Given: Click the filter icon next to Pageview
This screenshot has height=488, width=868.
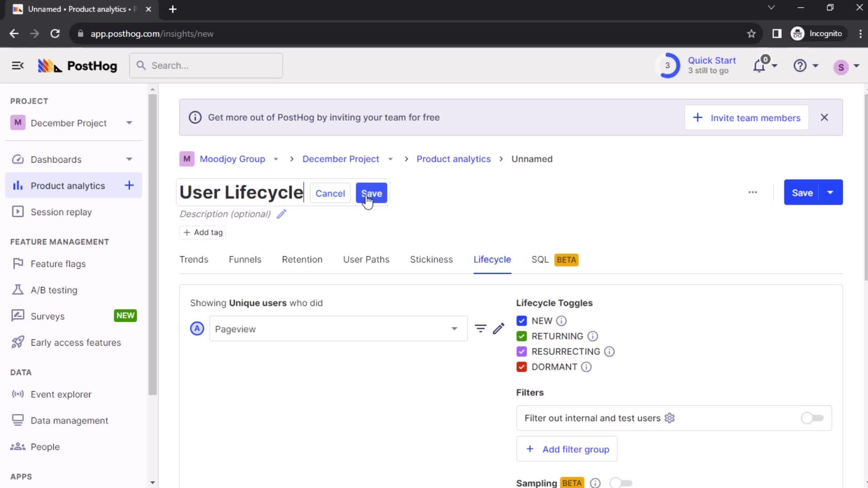Looking at the screenshot, I should click(481, 328).
